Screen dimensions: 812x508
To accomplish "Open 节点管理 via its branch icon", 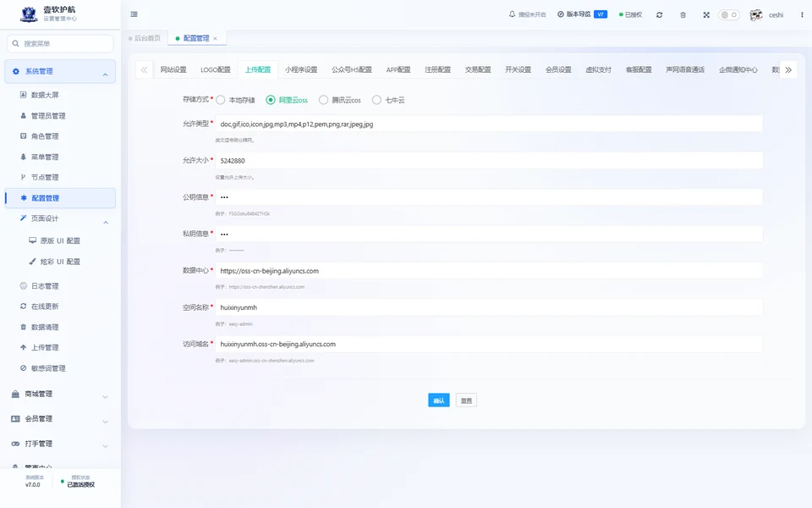I will click(23, 177).
